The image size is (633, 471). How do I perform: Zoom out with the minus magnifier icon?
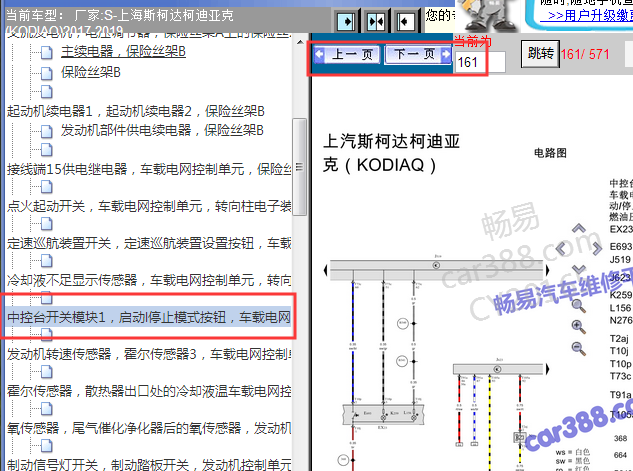pyautogui.click(x=579, y=349)
